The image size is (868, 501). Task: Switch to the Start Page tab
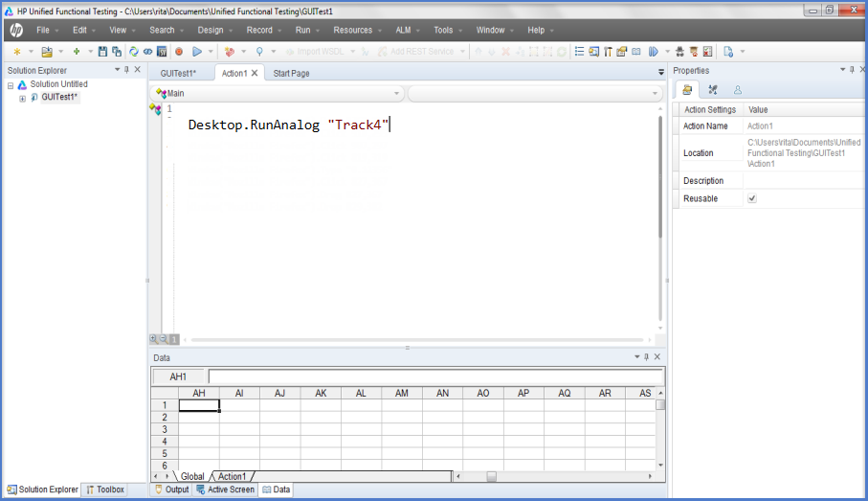[x=291, y=73]
